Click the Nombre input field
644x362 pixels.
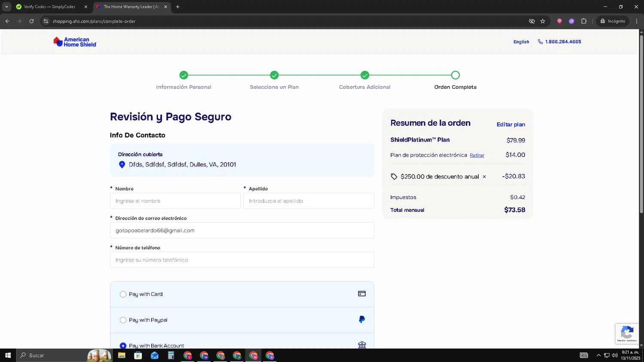175,201
